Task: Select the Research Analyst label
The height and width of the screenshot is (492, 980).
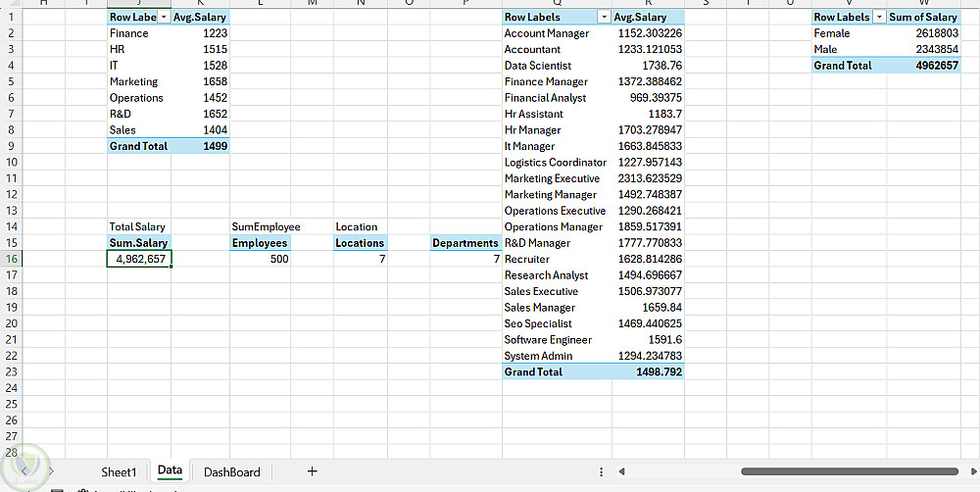Action: 557,275
